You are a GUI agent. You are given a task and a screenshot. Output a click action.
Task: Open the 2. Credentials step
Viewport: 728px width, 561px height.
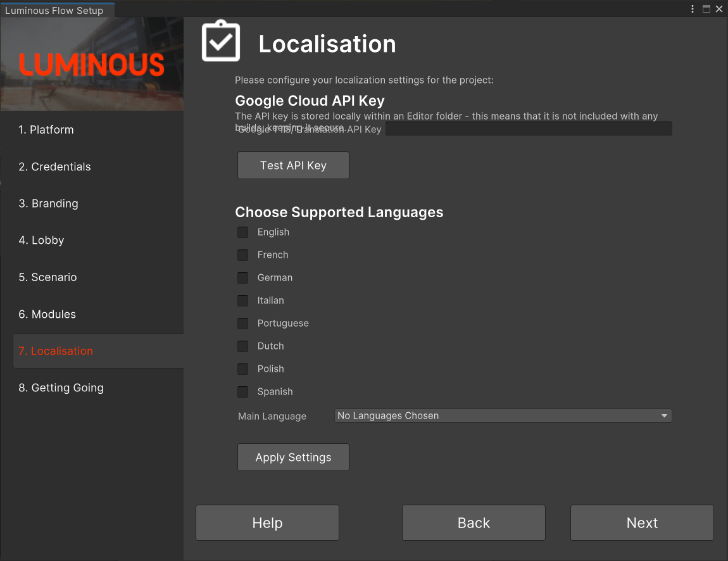click(x=54, y=167)
